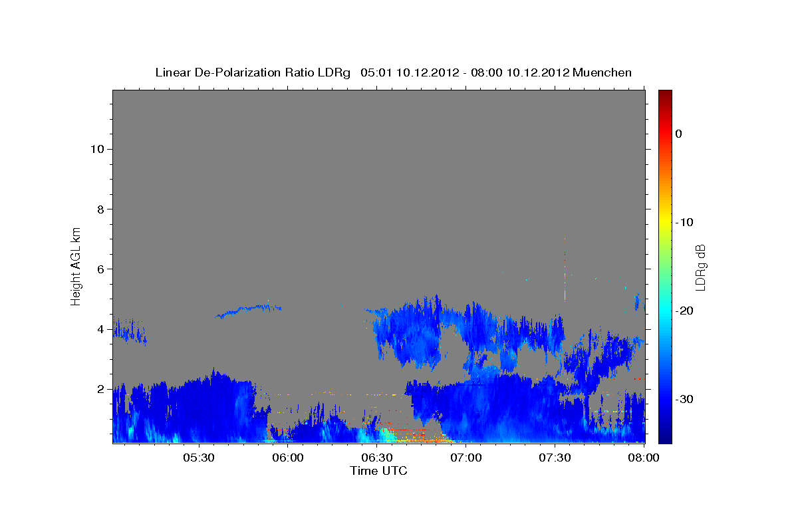The width and height of the screenshot is (798, 532).
Task: Click the "LDRg dB" colorbar label
Action: tap(700, 267)
